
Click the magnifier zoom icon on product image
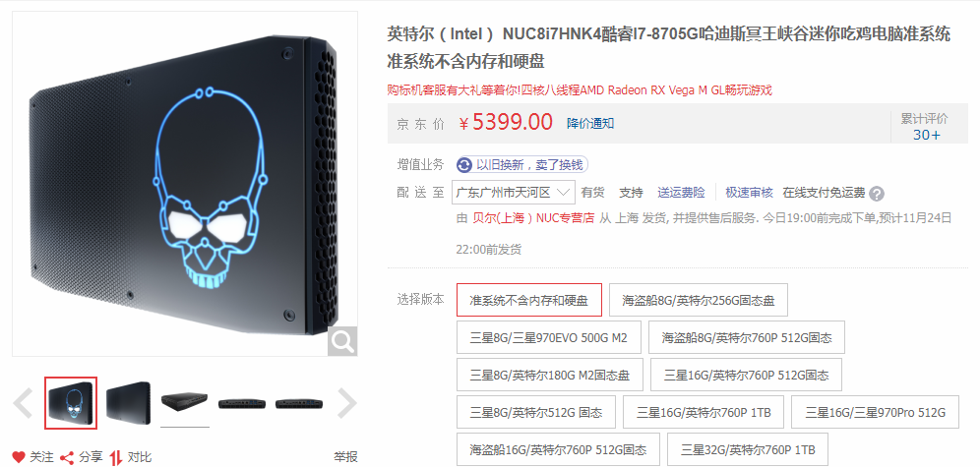pyautogui.click(x=342, y=341)
